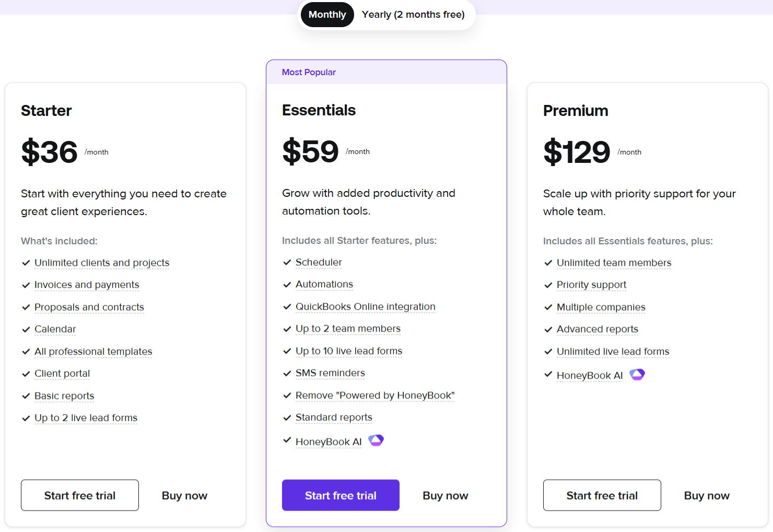Start free trial for Starter plan
Viewport: 773px width, 532px height.
tap(80, 495)
